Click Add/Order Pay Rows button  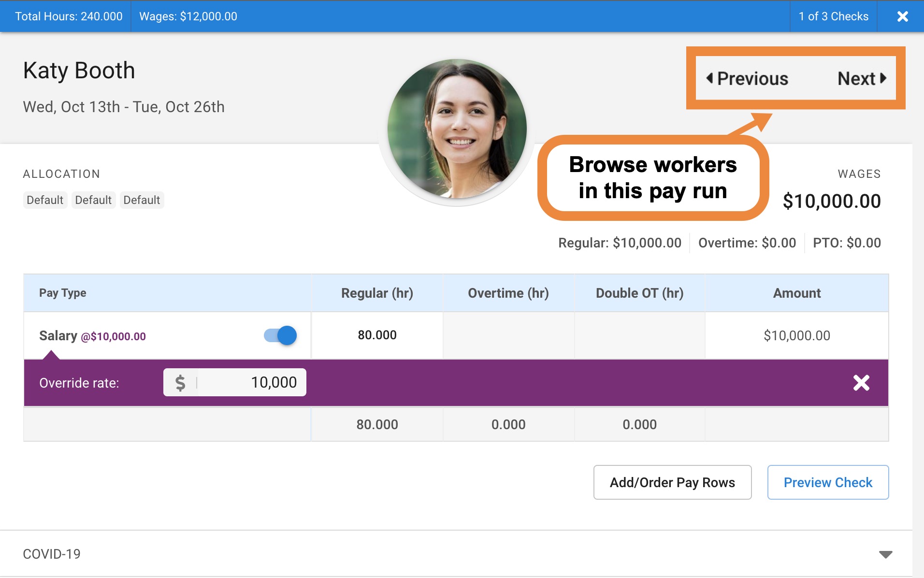coord(672,482)
